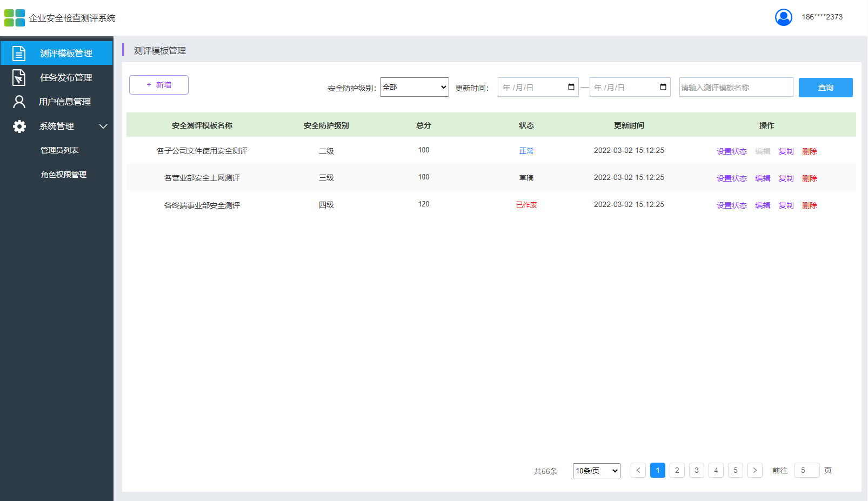Open calendar picker of end date
The image size is (868, 501).
click(663, 87)
